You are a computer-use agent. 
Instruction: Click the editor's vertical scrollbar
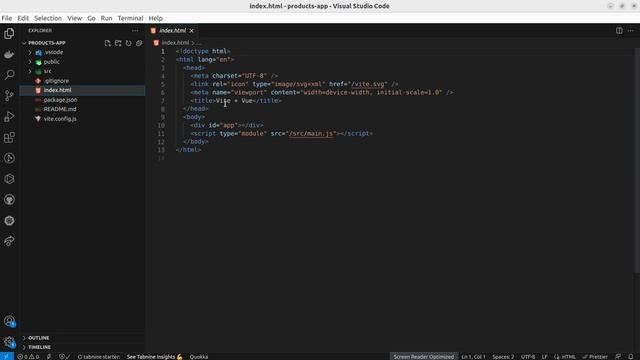click(637, 159)
